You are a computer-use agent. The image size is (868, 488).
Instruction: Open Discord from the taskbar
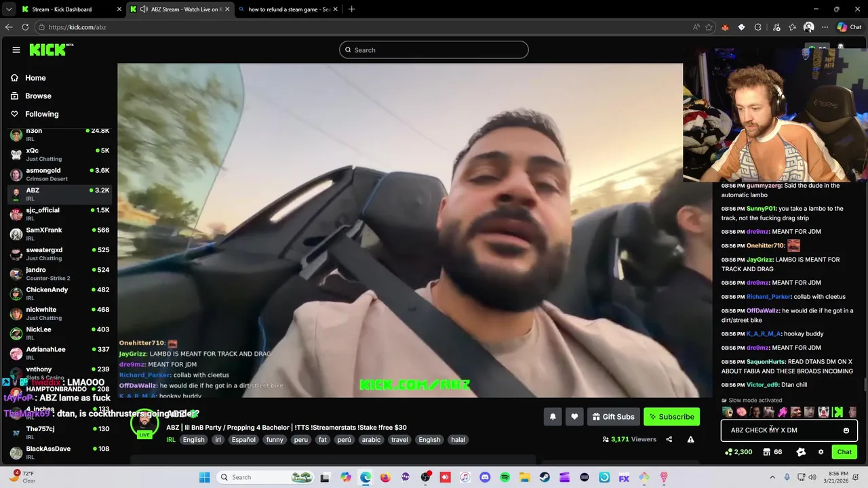pos(485,477)
